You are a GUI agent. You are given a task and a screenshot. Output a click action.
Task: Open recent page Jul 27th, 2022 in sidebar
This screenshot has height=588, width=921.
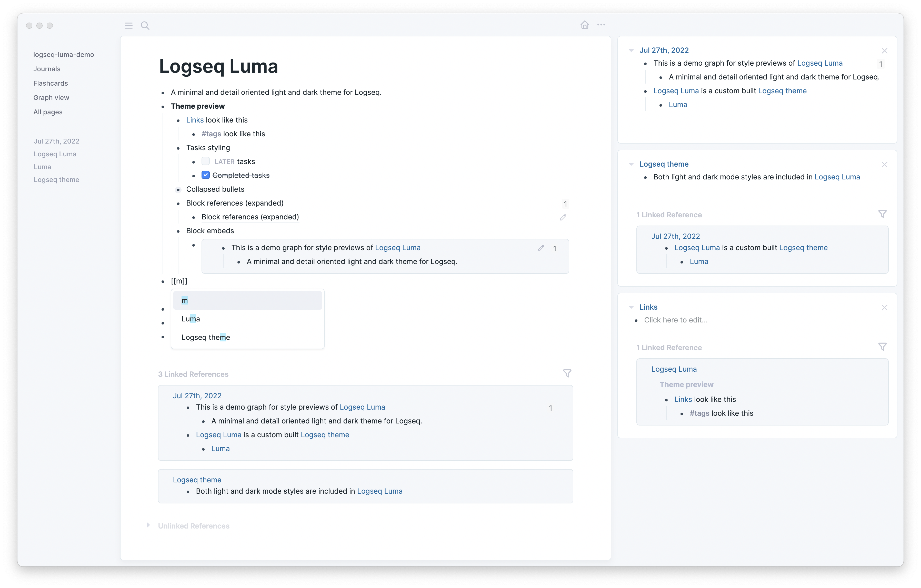click(x=57, y=141)
